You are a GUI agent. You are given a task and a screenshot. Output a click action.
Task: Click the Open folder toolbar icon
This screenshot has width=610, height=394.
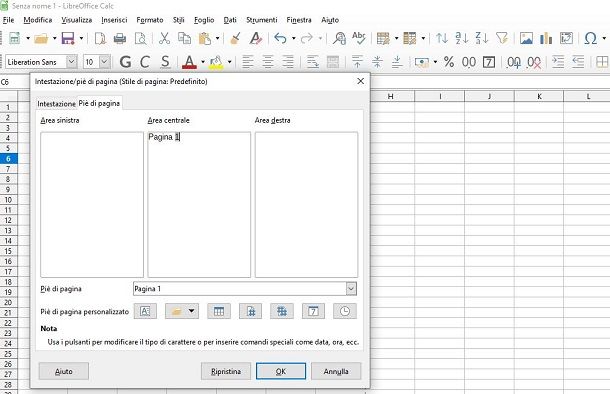(x=41, y=38)
